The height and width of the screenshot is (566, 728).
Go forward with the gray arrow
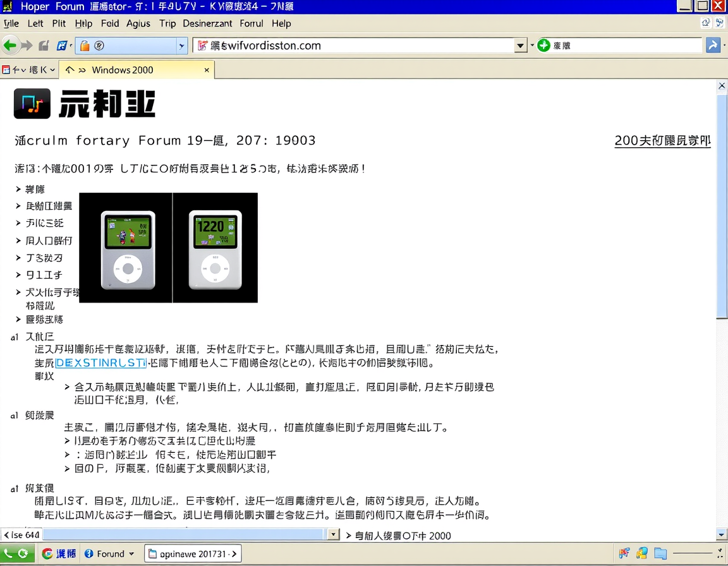(27, 45)
